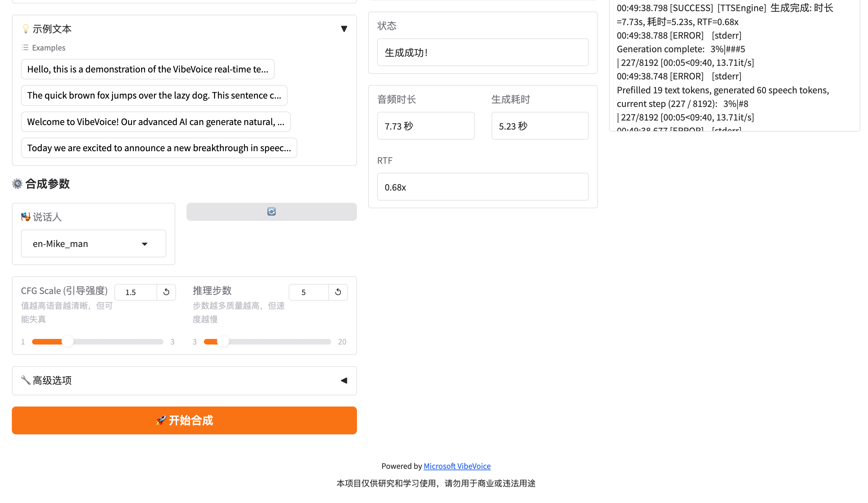The width and height of the screenshot is (868, 503).
Task: Click the 生成耗时 time field
Action: (540, 126)
